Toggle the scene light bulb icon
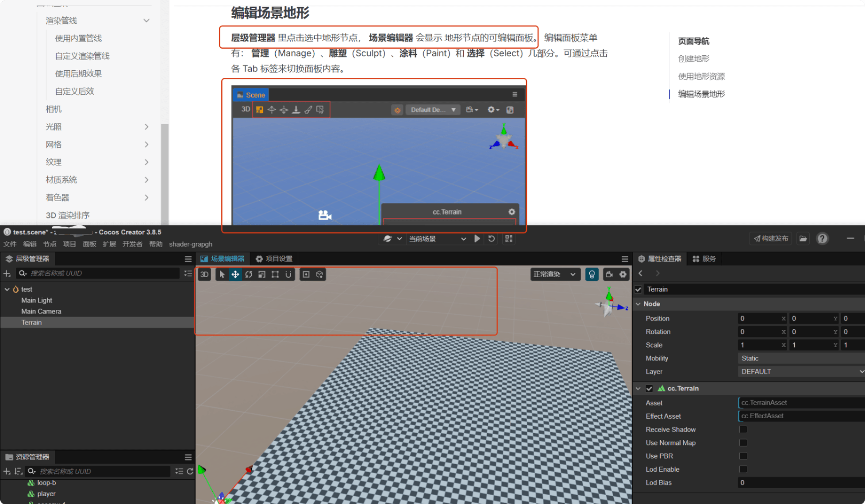The height and width of the screenshot is (504, 865). [x=592, y=275]
